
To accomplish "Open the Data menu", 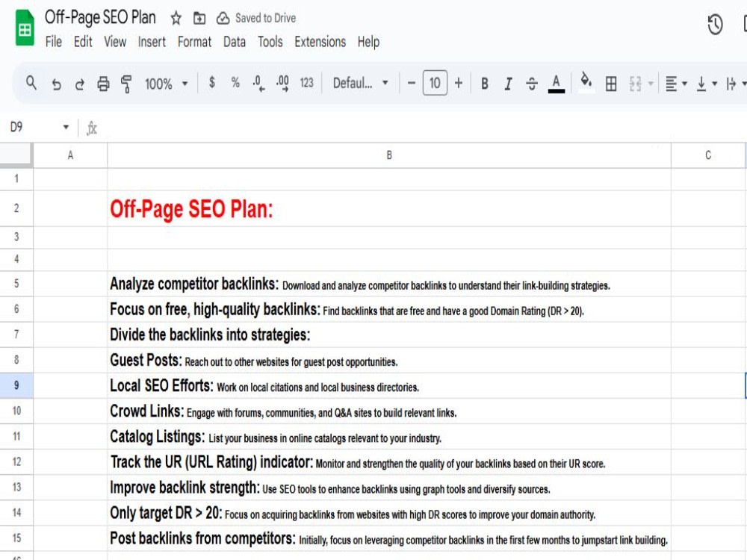I will coord(235,42).
